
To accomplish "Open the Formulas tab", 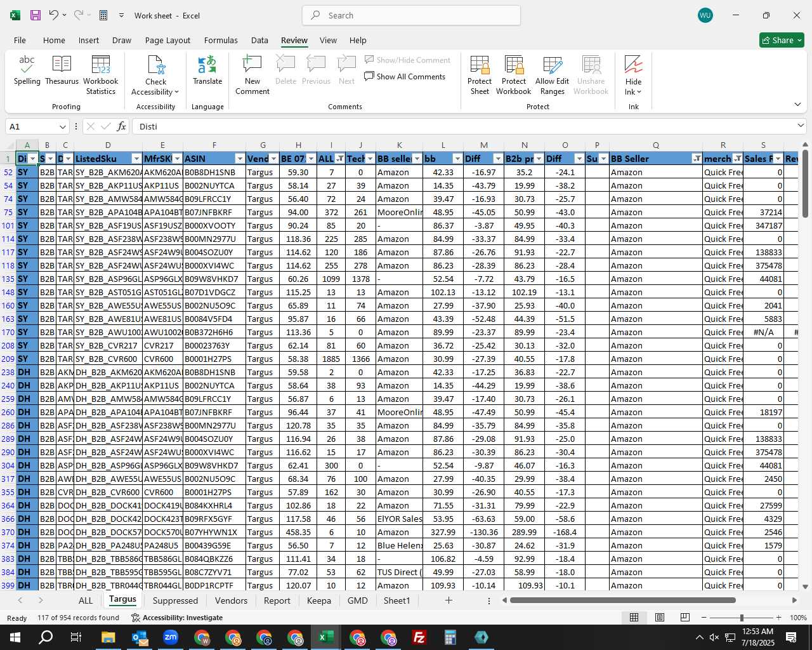I will pos(221,40).
